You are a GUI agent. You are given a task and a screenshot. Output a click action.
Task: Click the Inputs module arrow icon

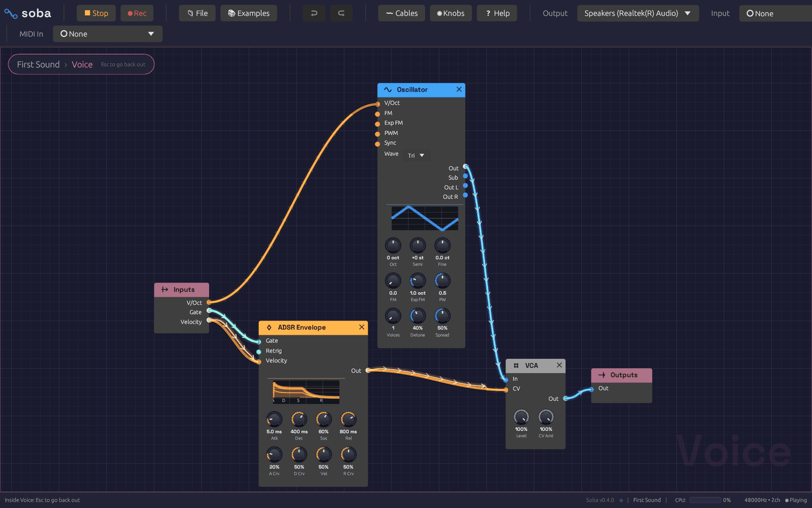[x=165, y=290]
